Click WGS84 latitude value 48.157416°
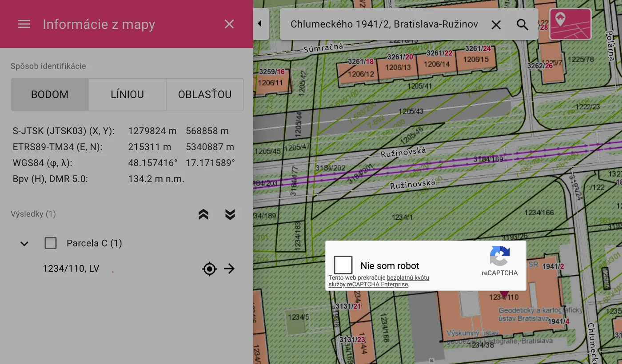 point(153,163)
